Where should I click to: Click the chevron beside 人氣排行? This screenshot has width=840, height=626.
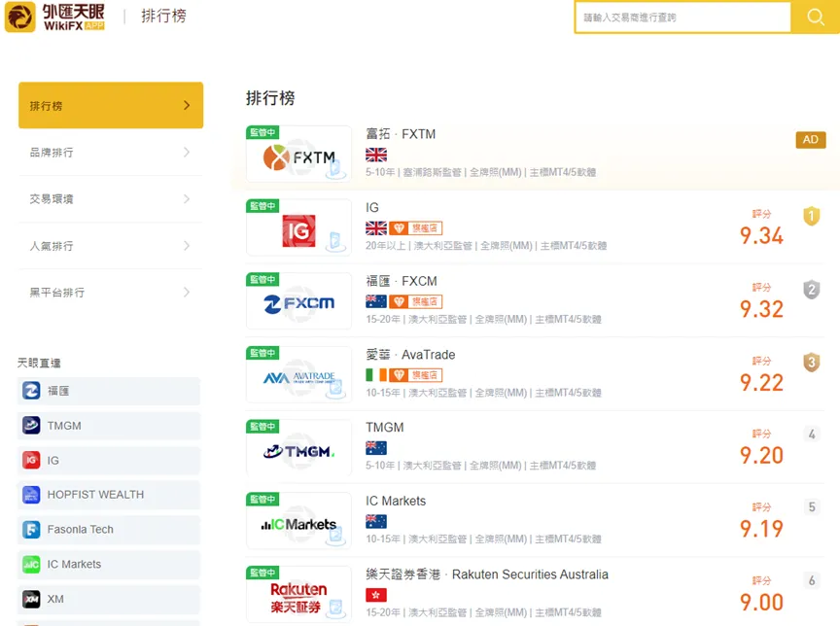(x=187, y=246)
